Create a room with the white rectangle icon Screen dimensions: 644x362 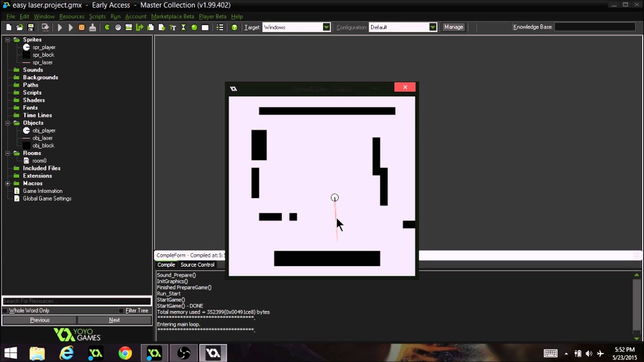205,27
